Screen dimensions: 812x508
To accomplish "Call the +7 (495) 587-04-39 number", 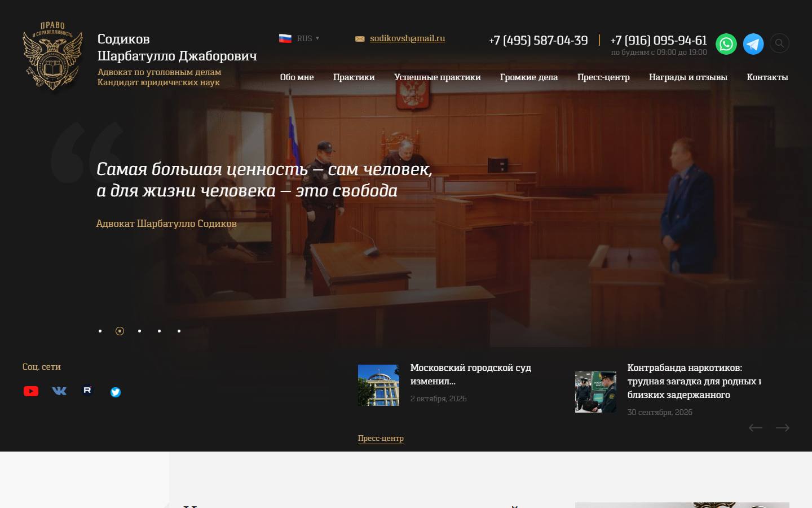I will click(538, 40).
